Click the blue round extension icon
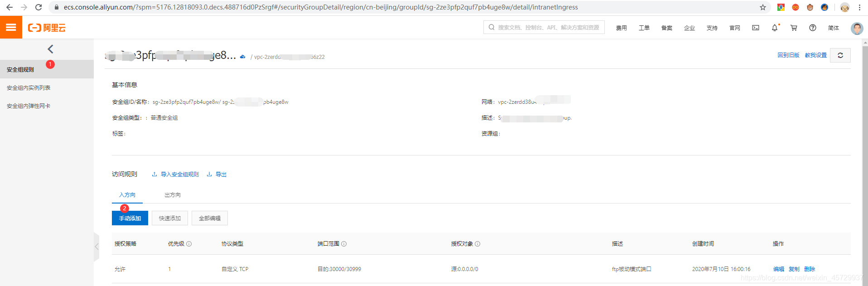868x286 pixels. (x=825, y=7)
